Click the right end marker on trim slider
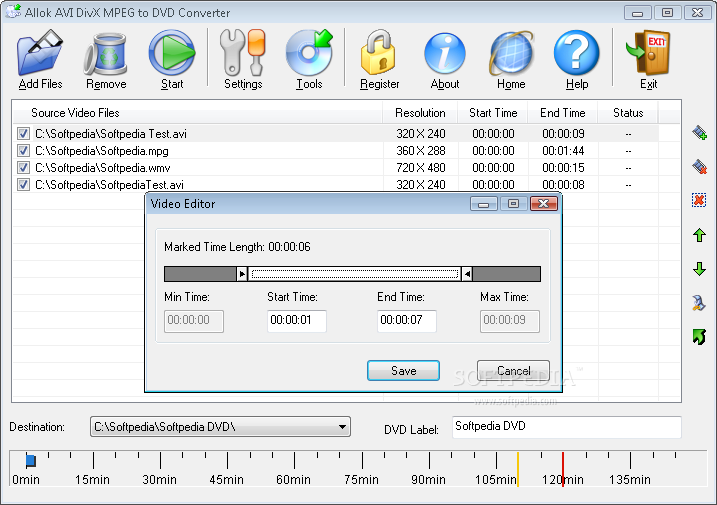This screenshot has width=717, height=505. click(x=467, y=274)
